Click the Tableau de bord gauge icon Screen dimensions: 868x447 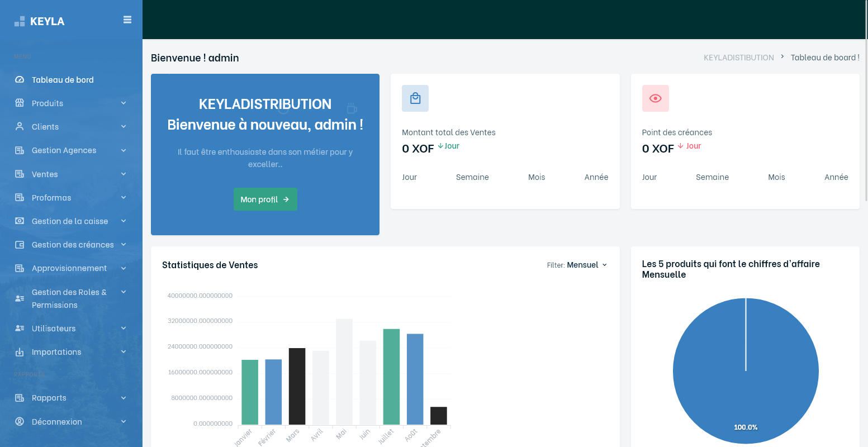20,80
